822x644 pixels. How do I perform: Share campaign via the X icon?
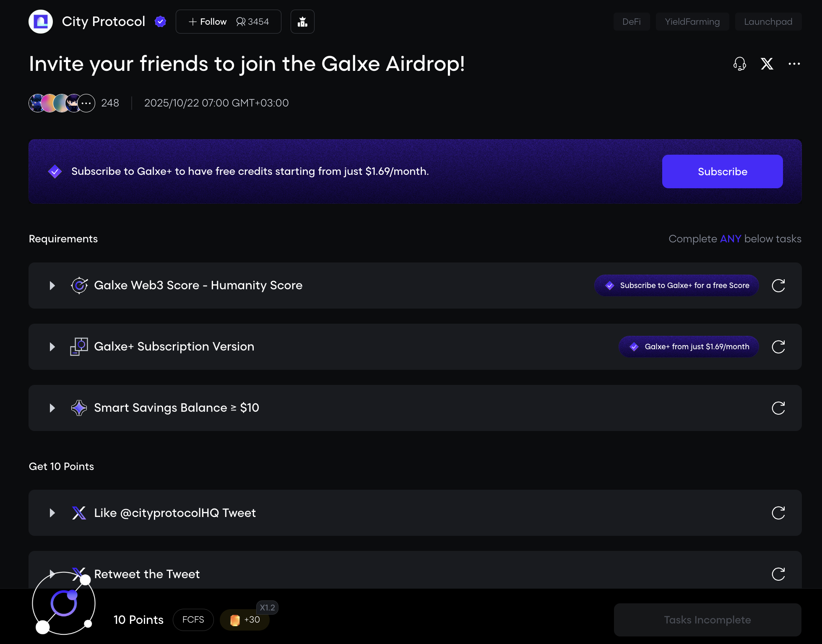[x=767, y=64]
